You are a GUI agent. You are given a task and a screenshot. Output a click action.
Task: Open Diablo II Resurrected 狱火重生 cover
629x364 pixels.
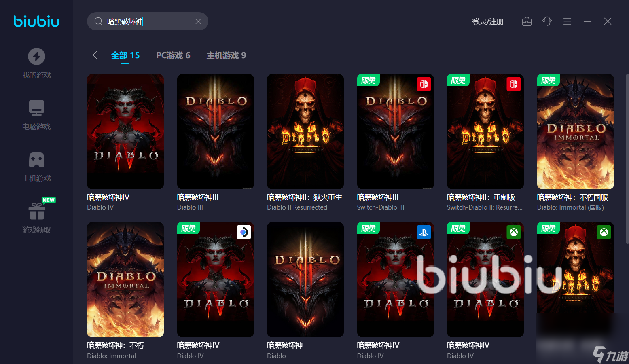[305, 131]
